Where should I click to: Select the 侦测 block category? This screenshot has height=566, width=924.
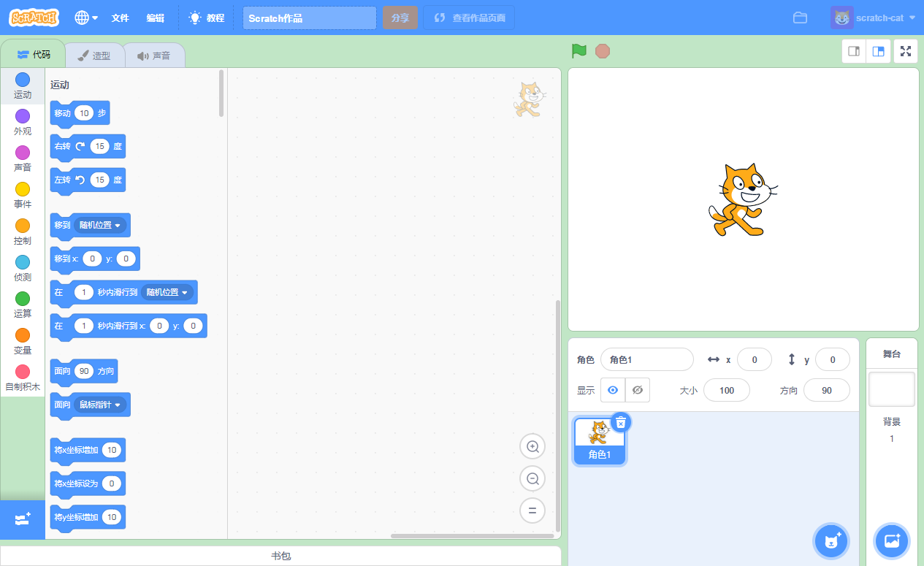click(23, 269)
